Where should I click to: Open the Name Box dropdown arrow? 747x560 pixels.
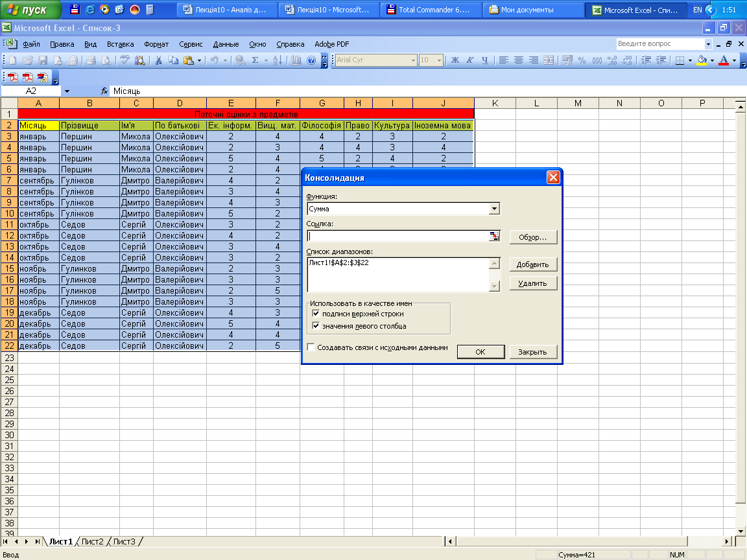(x=67, y=91)
